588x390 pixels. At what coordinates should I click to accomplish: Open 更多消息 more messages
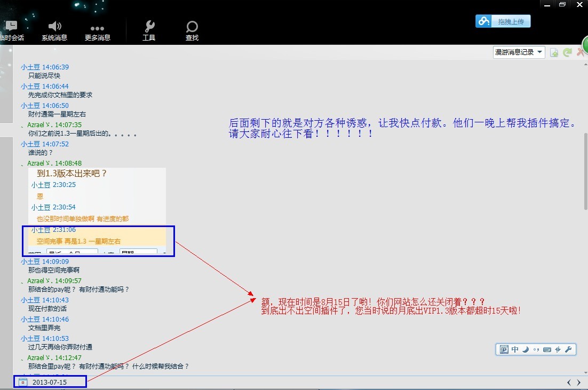(x=98, y=32)
